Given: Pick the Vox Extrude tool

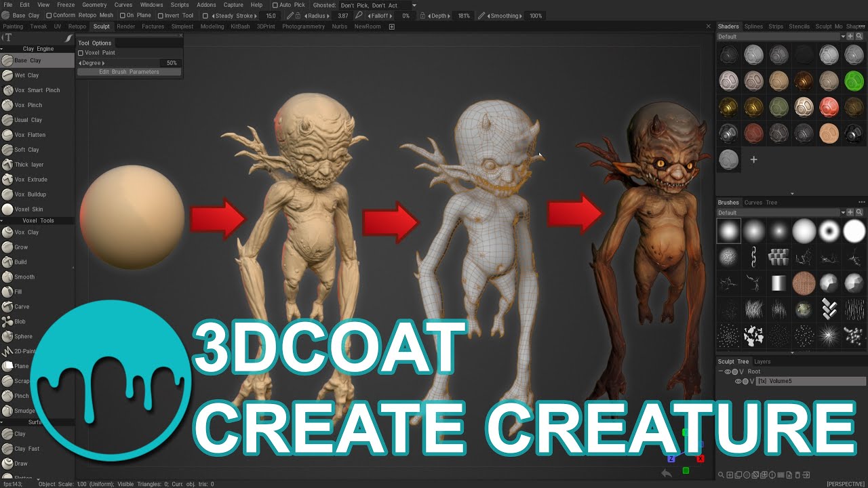Looking at the screenshot, I should coord(37,180).
